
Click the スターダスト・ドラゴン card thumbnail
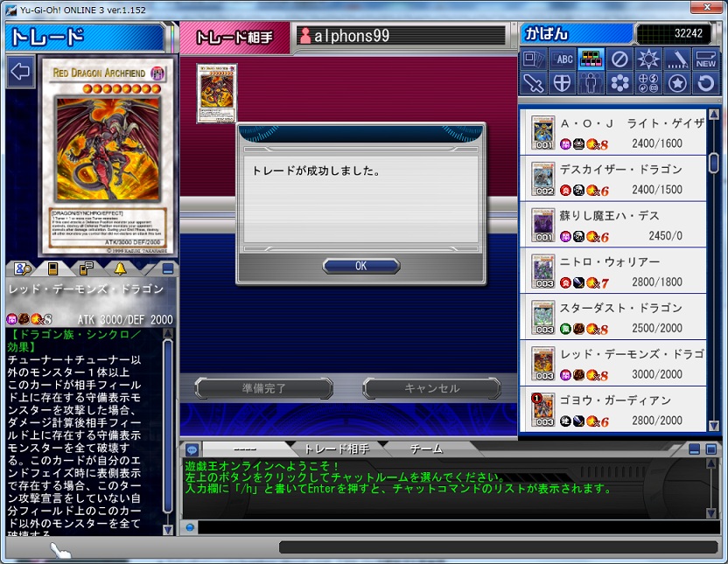click(542, 317)
